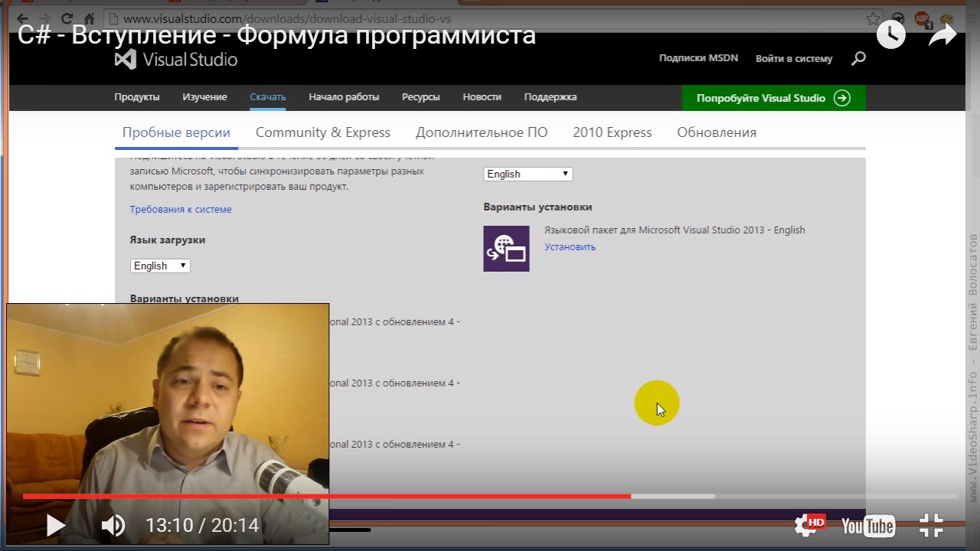Open the Начало работы menu
Screen dimensions: 980x551
click(x=344, y=97)
